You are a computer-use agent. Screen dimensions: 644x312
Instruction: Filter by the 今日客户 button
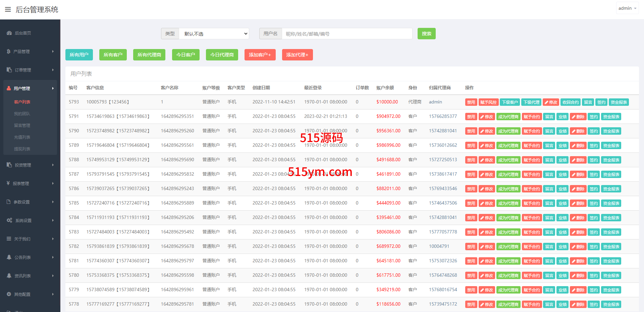point(185,55)
